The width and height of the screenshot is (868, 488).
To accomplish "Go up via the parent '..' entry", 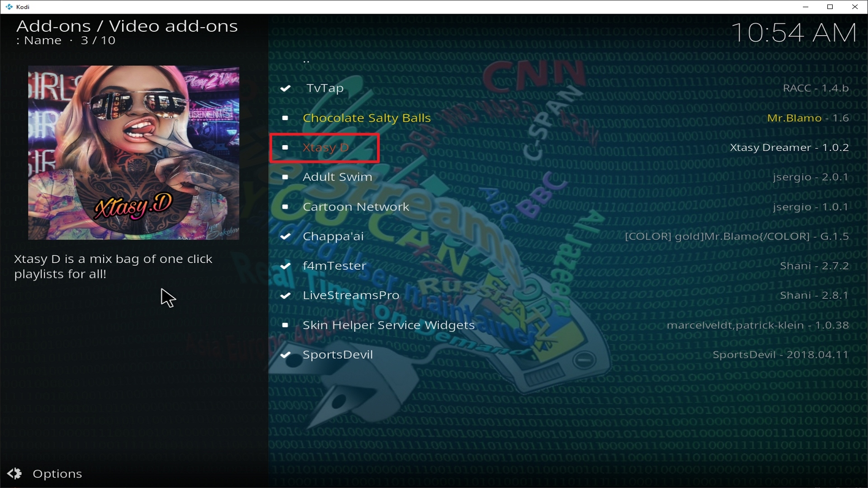I will pyautogui.click(x=307, y=61).
